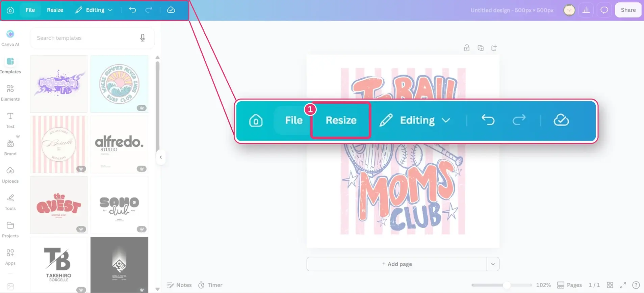This screenshot has width=644, height=293.
Task: Expand the Add page dropdown arrow
Action: coord(493,264)
